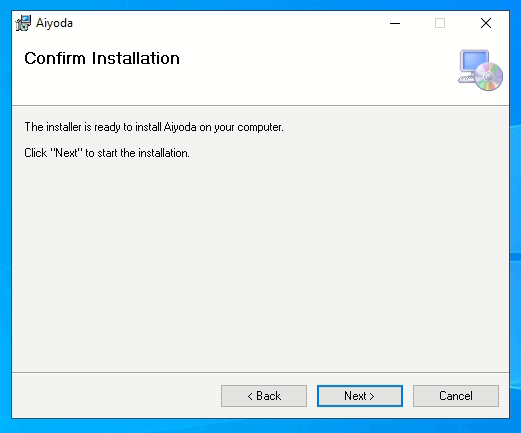Viewport: 521px width, 433px height.
Task: Cancel the Aiyoda installation
Action: [456, 396]
